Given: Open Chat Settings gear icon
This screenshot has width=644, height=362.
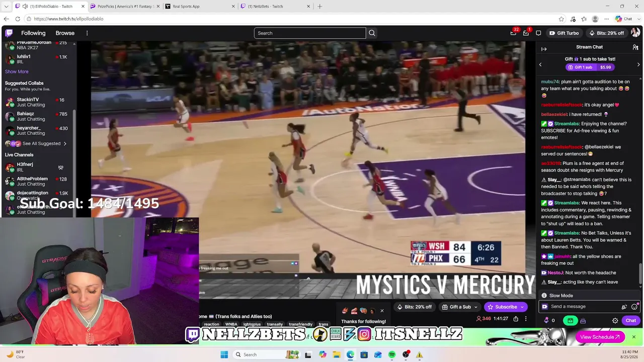Looking at the screenshot, I should pos(615,321).
